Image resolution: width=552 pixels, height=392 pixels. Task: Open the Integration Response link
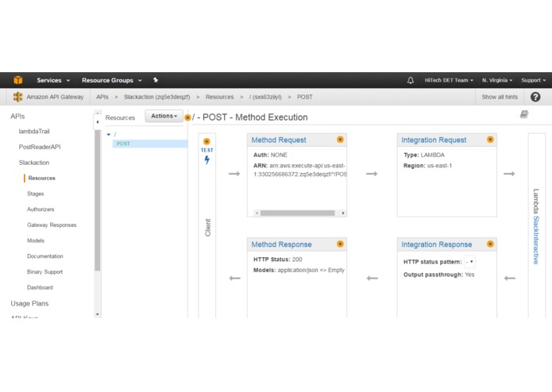coord(437,244)
